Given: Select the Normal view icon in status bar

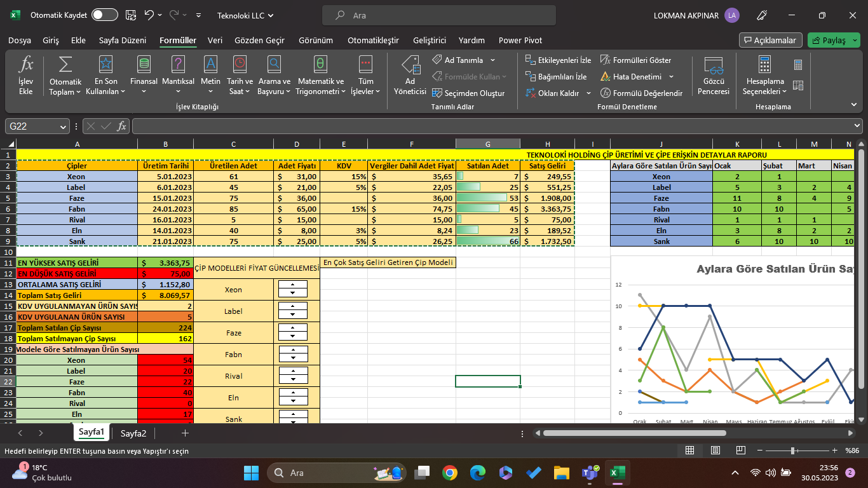Looking at the screenshot, I should point(689,451).
